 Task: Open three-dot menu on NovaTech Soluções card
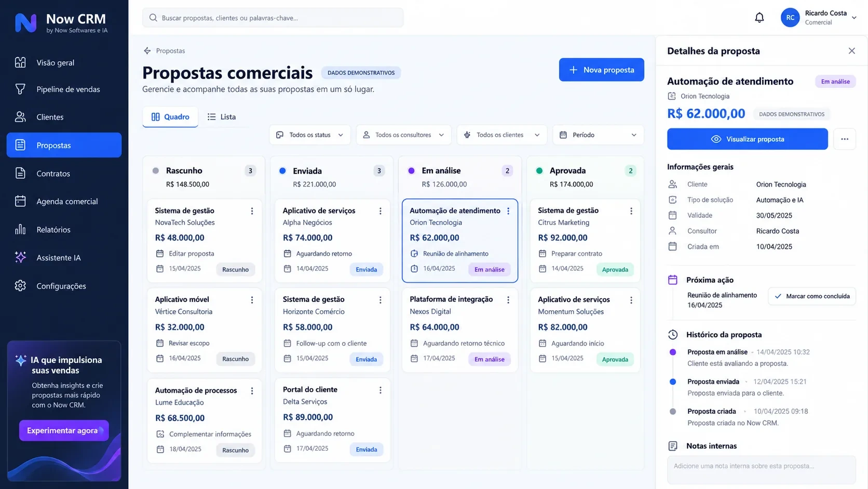tap(252, 211)
